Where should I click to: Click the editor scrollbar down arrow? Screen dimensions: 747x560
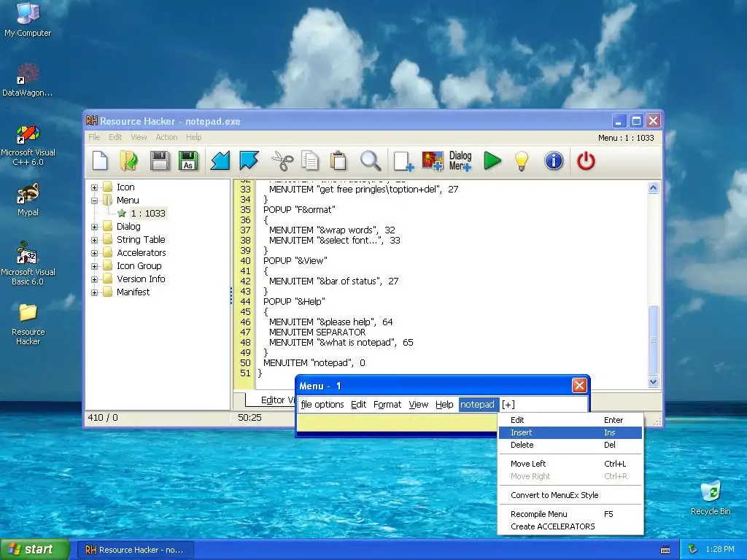click(x=653, y=381)
